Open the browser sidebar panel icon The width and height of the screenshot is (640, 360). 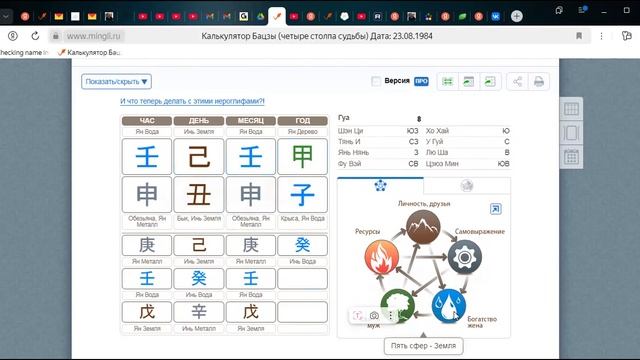click(627, 36)
